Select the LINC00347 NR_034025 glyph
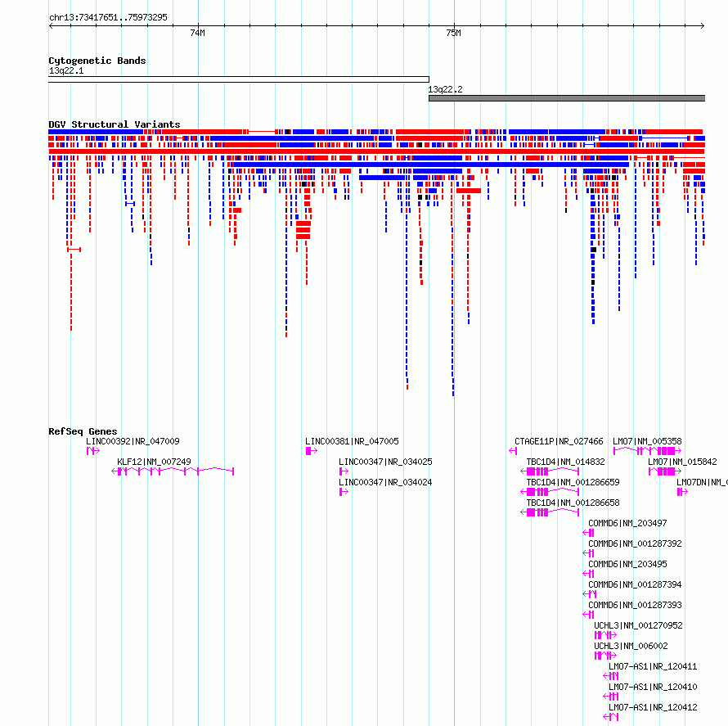 tap(344, 471)
